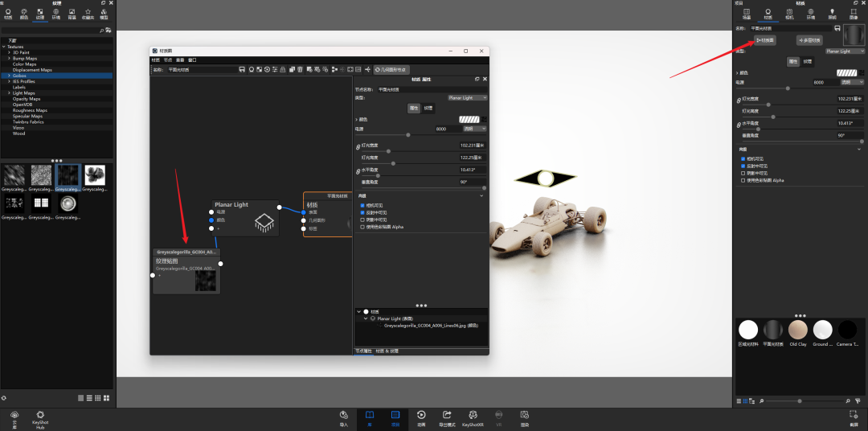Expand the 3D Paint folder

(x=9, y=52)
